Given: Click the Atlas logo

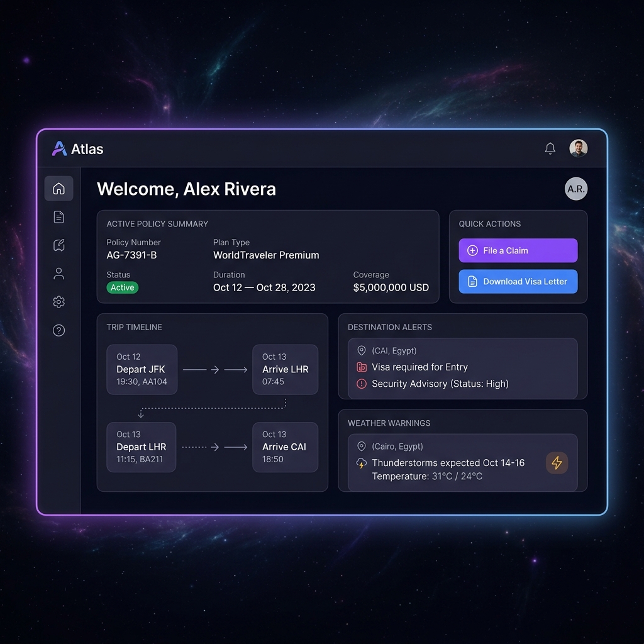Looking at the screenshot, I should point(77,148).
